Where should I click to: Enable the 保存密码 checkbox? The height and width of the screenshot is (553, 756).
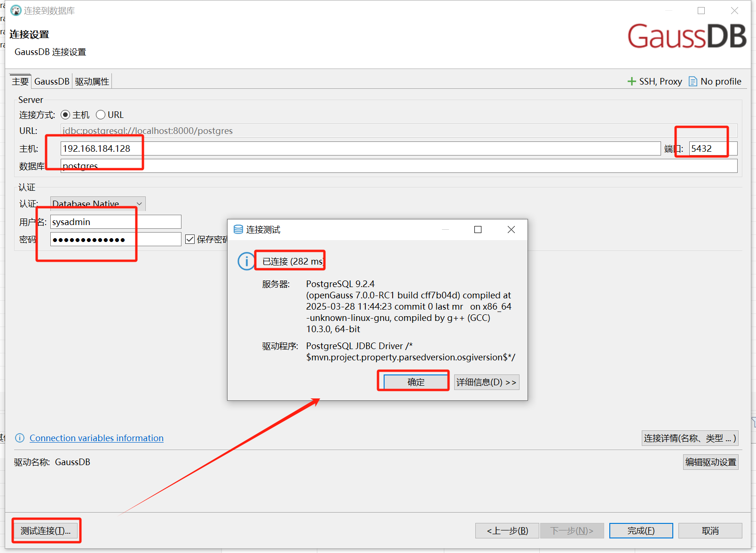(x=190, y=239)
